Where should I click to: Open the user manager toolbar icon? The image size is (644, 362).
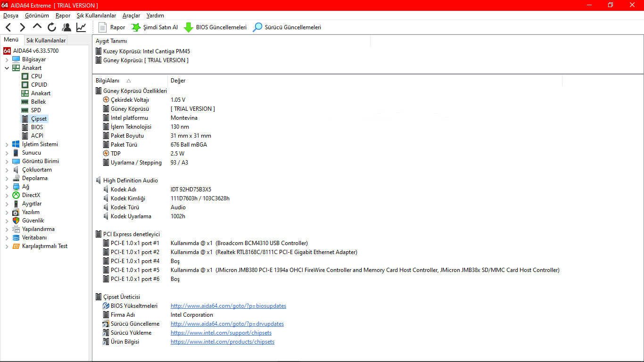[66, 27]
